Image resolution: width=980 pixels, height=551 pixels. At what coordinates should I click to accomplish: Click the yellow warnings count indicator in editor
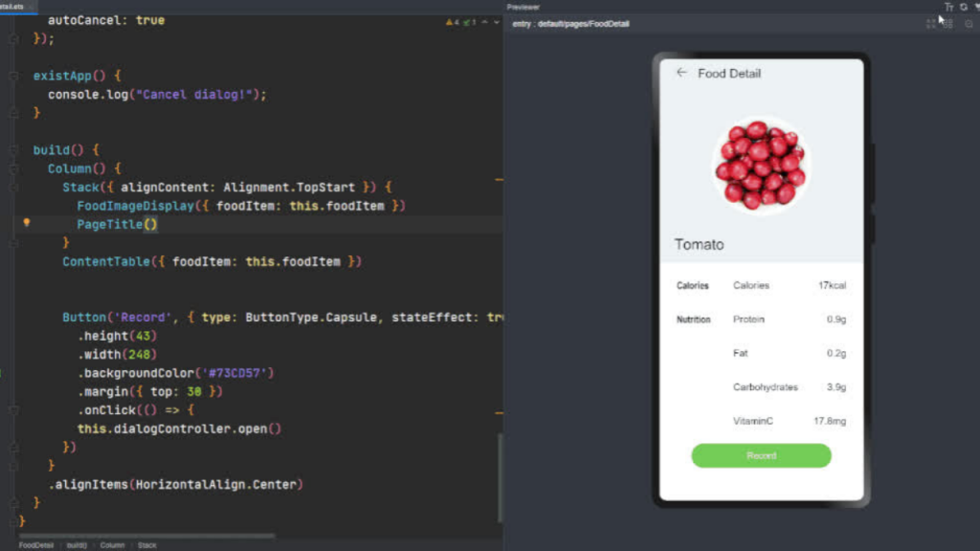coord(452,22)
